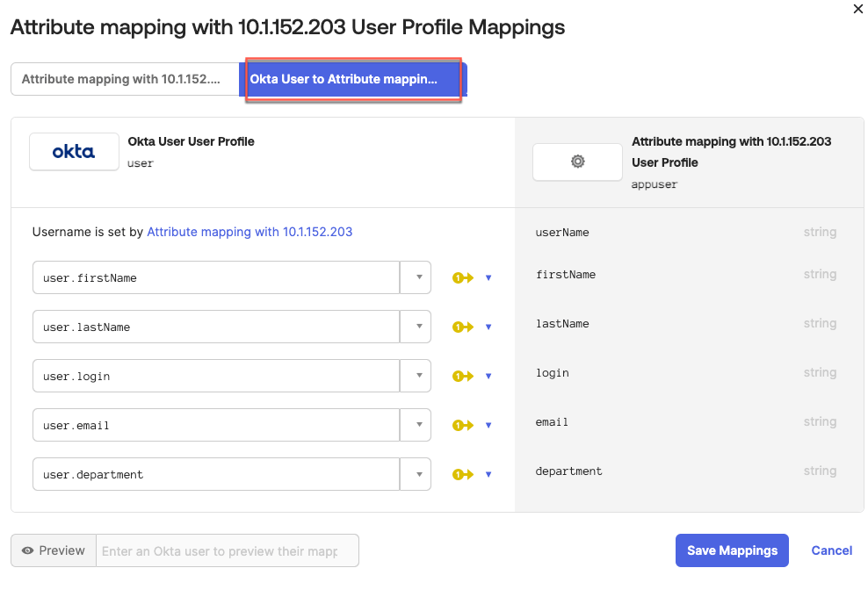
Task: Open the blue apply-option arrow for department
Action: 488,475
